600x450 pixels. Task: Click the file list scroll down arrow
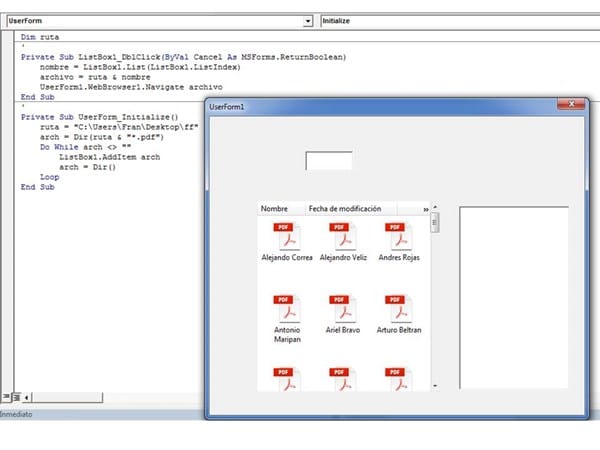(x=434, y=385)
